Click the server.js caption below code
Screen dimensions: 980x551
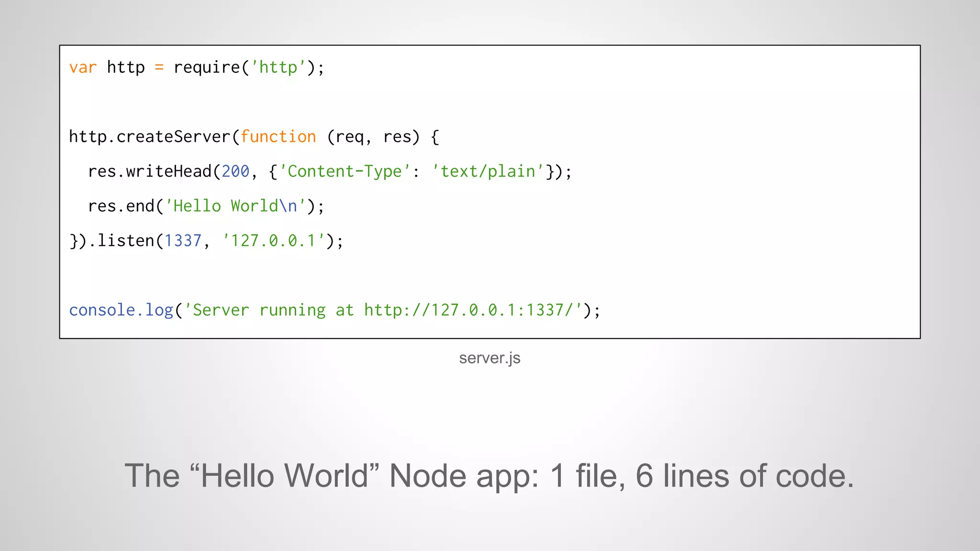[x=490, y=358]
